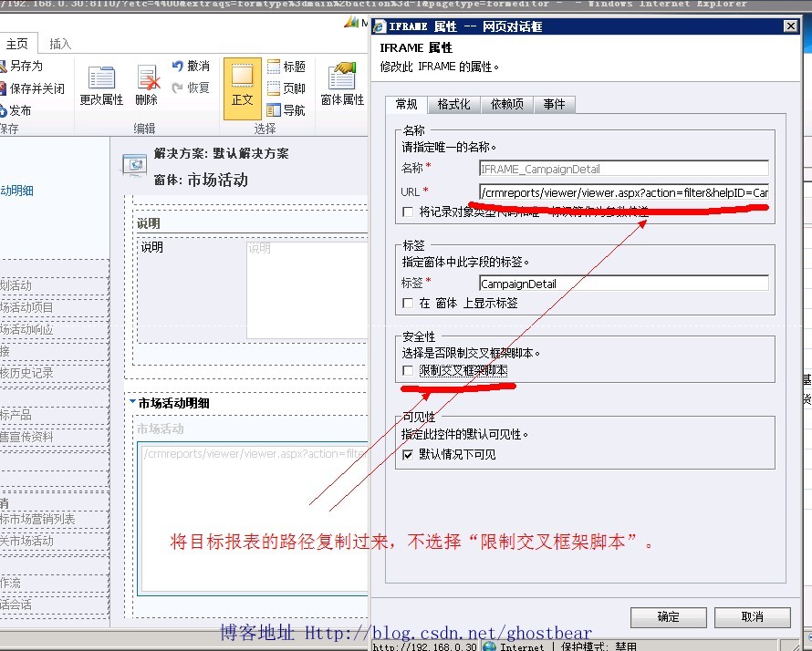Select the 正文 (Body) ribbon button

[242, 88]
